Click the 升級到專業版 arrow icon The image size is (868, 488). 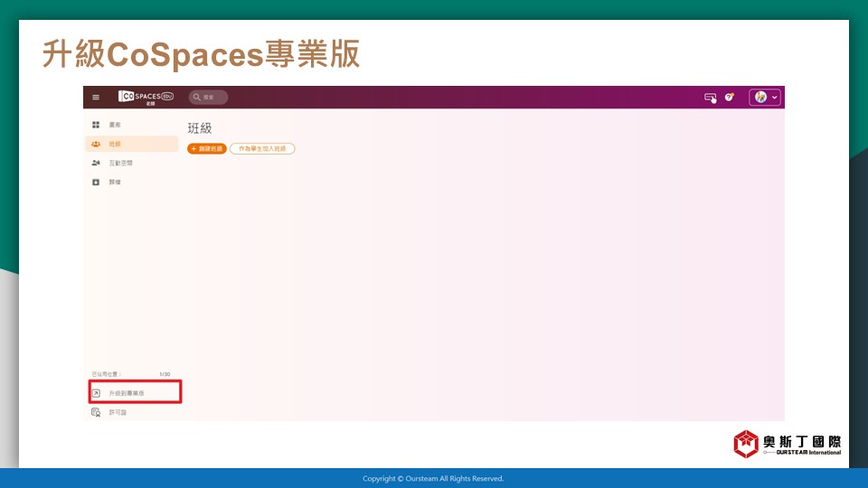point(96,393)
